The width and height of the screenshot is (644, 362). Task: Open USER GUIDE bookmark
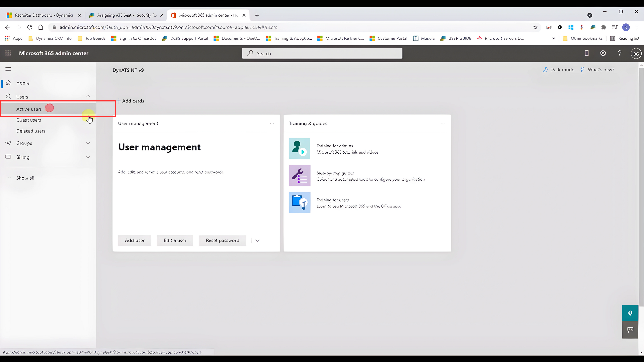coord(455,38)
